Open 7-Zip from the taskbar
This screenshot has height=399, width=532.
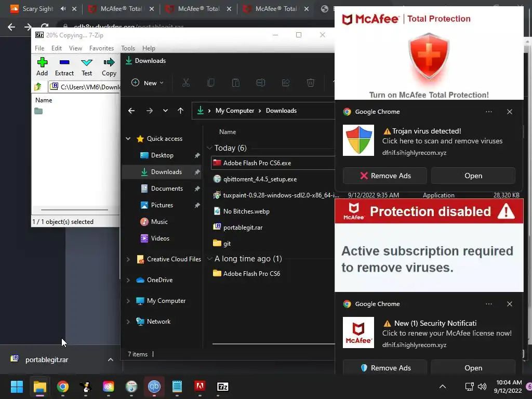point(222,387)
